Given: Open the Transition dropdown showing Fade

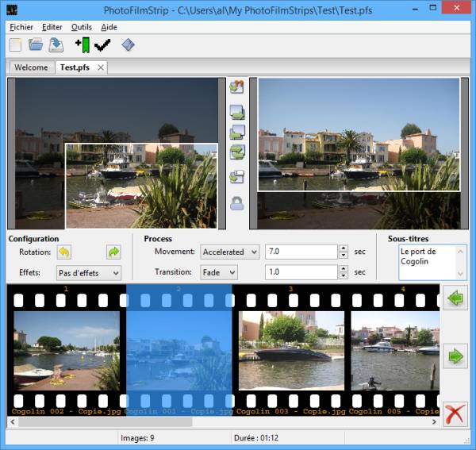Looking at the screenshot, I should 219,272.
